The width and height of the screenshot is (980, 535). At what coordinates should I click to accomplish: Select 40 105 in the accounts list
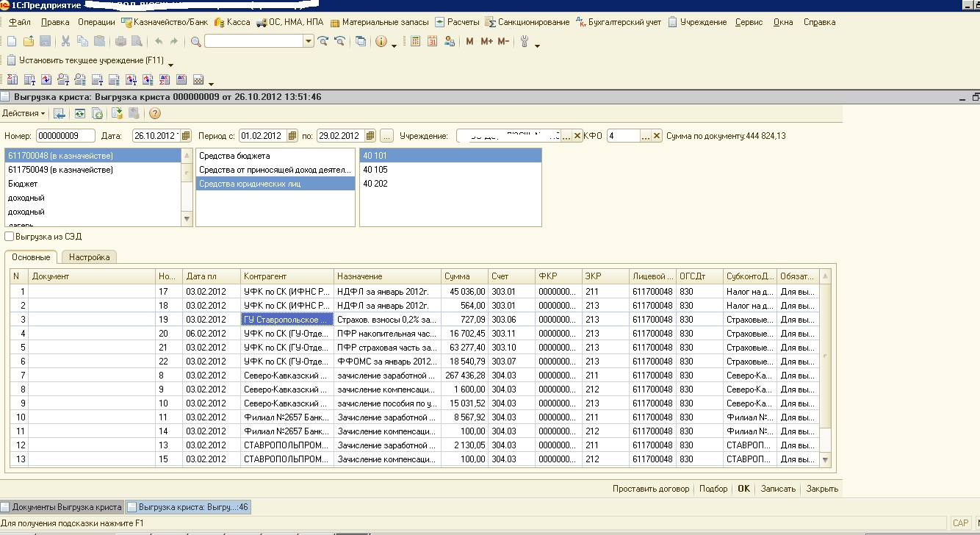[x=450, y=170]
